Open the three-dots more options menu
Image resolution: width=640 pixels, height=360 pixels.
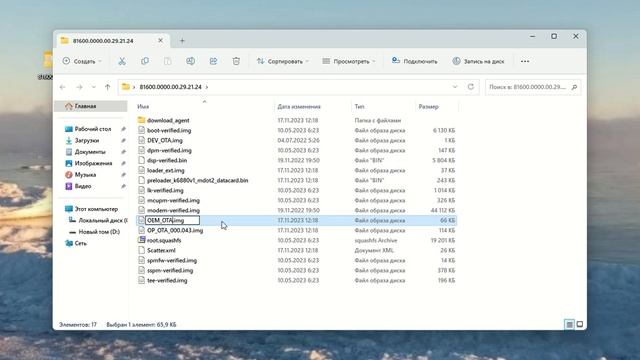[525, 61]
